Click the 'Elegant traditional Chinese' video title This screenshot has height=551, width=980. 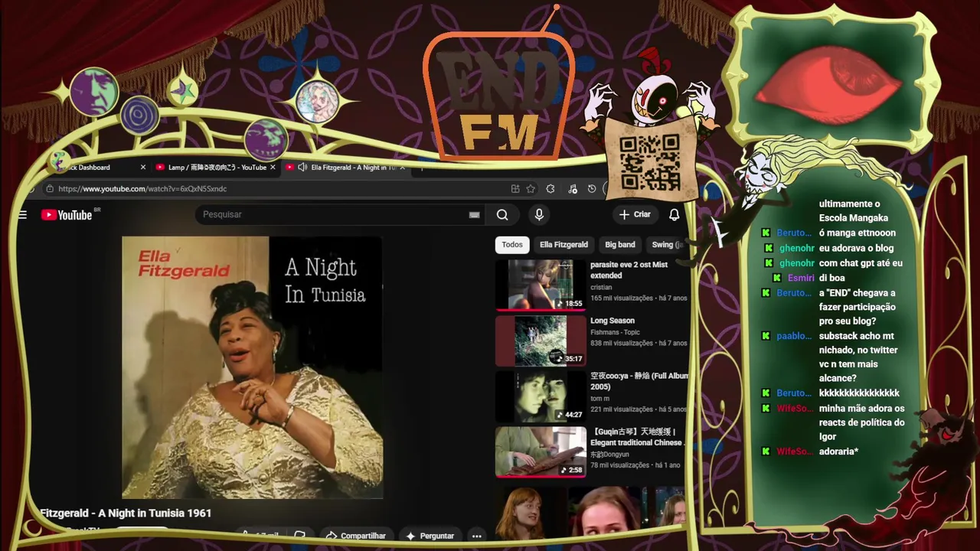(x=637, y=442)
